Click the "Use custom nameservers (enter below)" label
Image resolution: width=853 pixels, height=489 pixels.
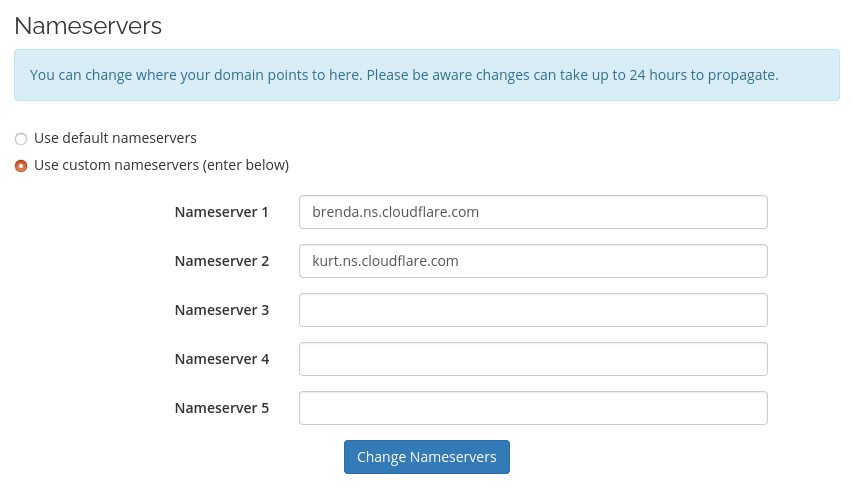pyautogui.click(x=161, y=165)
